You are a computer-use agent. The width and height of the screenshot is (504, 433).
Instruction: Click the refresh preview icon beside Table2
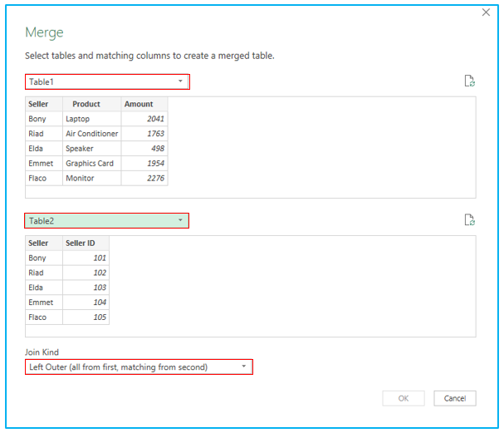(470, 220)
